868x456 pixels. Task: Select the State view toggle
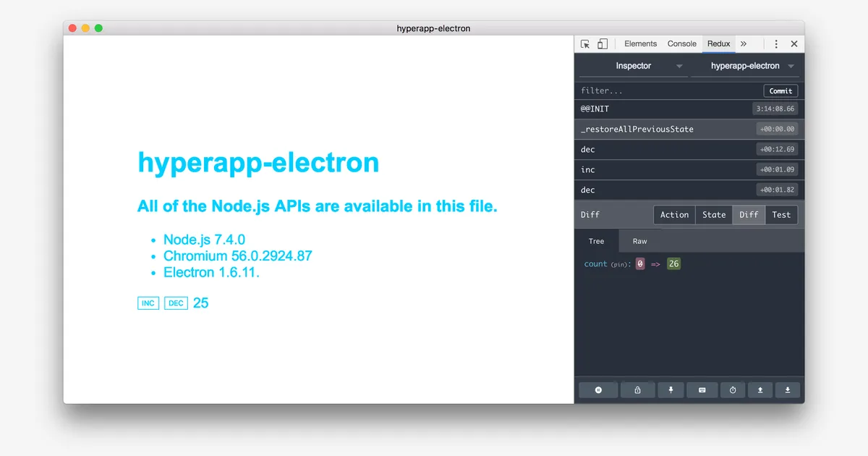714,215
